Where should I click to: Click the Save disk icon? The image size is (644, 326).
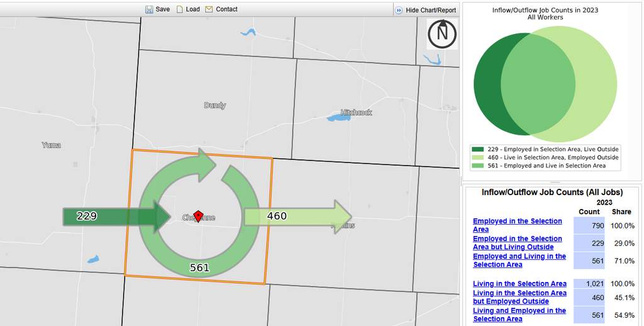coord(149,9)
